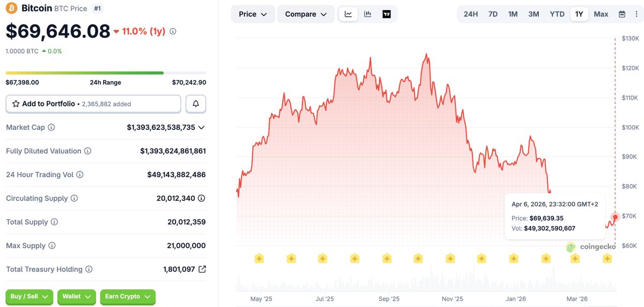Switch to the 3M range tab
Image resolution: width=644 pixels, height=307 pixels.
(533, 14)
